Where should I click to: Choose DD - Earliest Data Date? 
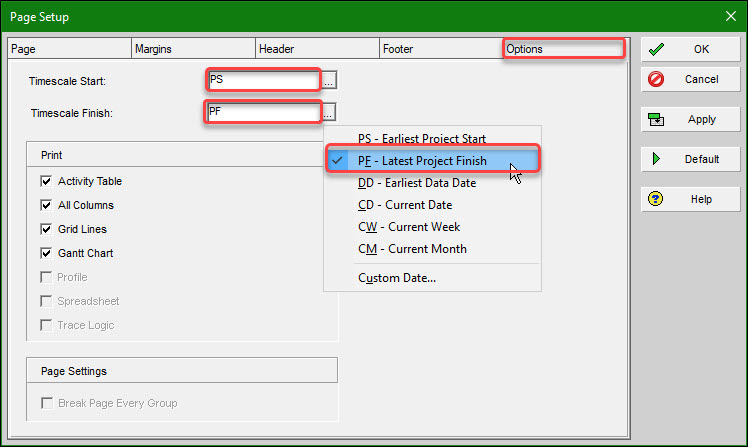pyautogui.click(x=417, y=183)
